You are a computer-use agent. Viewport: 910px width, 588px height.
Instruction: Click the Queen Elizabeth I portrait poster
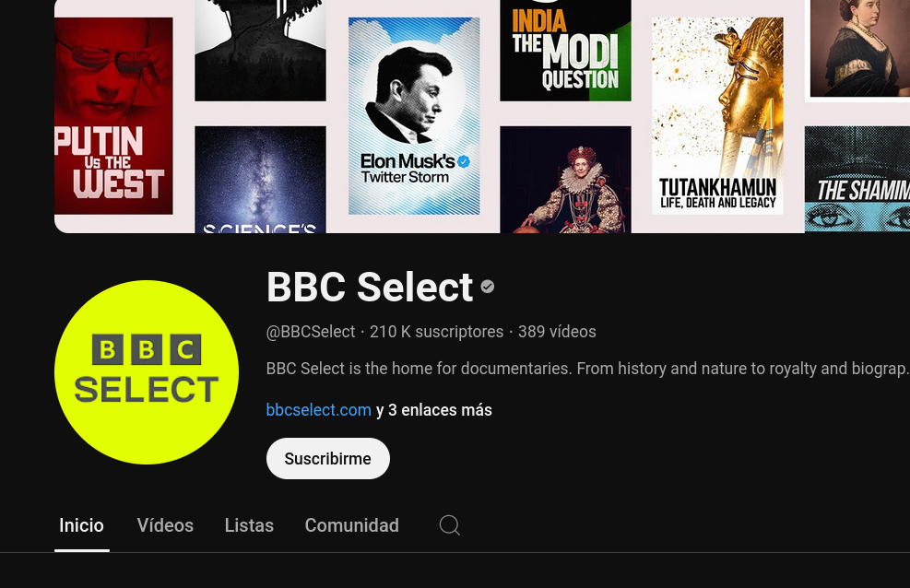[565, 179]
